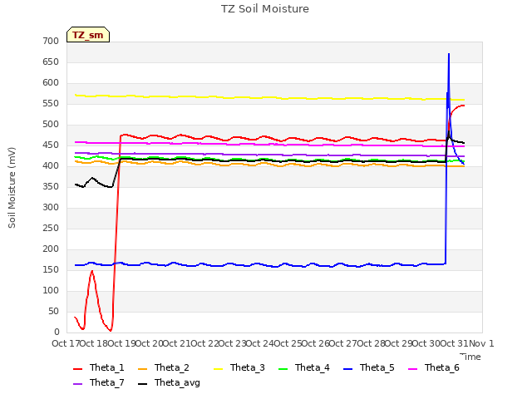Click the orange Theta_2 legend swatch

click(142, 369)
